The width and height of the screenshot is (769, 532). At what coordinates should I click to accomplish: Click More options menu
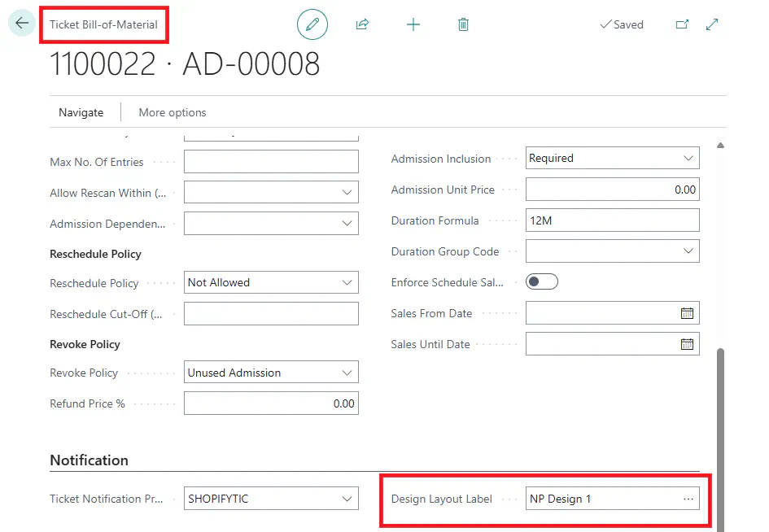(x=173, y=112)
